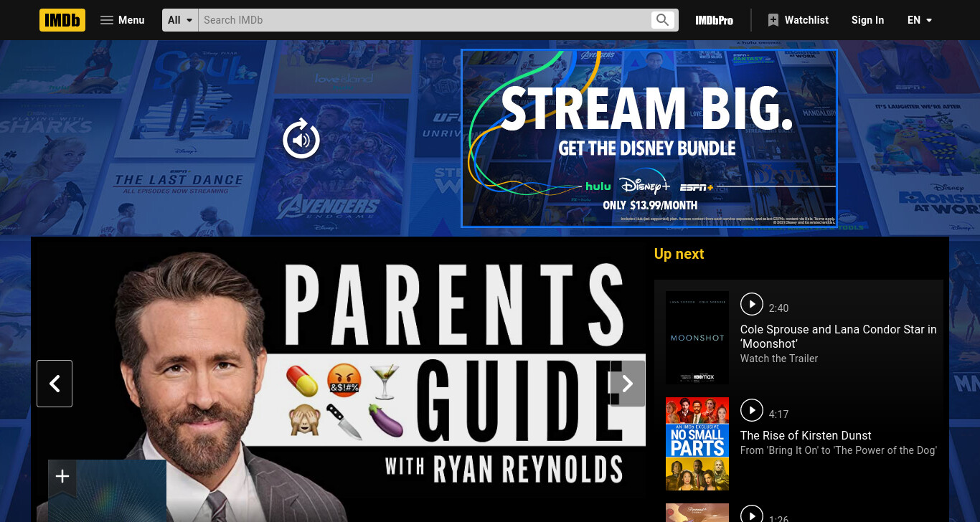The image size is (980, 522).
Task: Click the 2:40 duration label
Action: (x=778, y=308)
